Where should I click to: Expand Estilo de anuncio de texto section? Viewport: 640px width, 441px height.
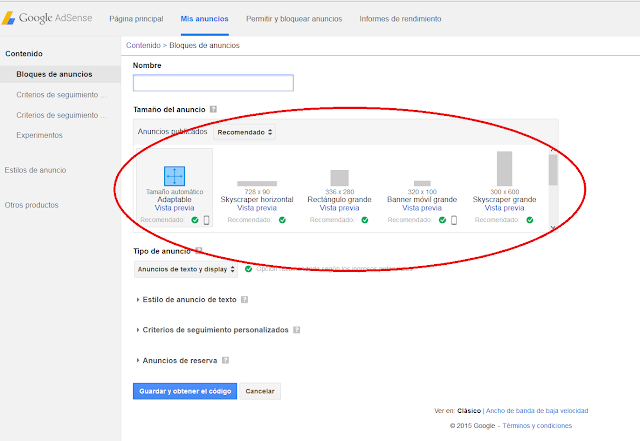point(187,299)
